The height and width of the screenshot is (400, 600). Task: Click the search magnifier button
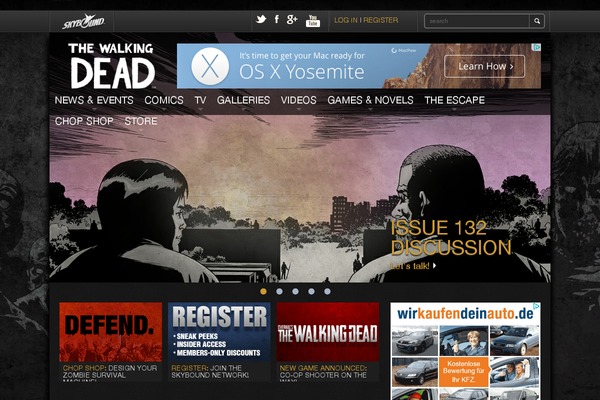tap(537, 21)
